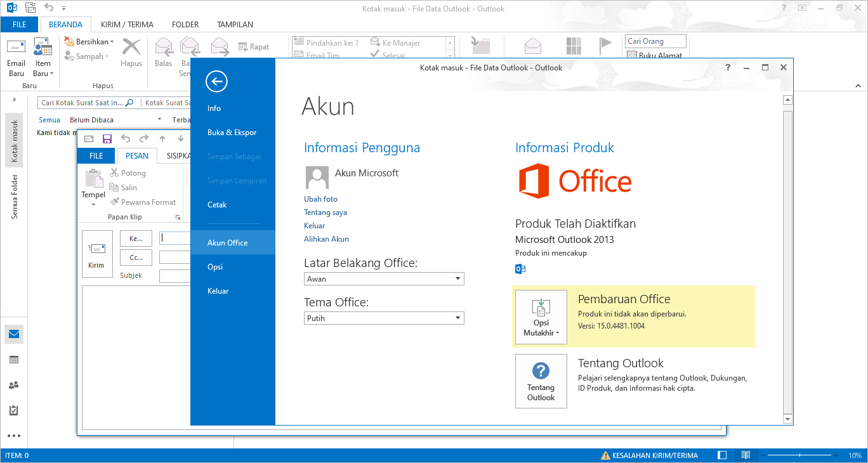This screenshot has height=463, width=868.
Task: Click the Tentang Outlook button
Action: [541, 381]
